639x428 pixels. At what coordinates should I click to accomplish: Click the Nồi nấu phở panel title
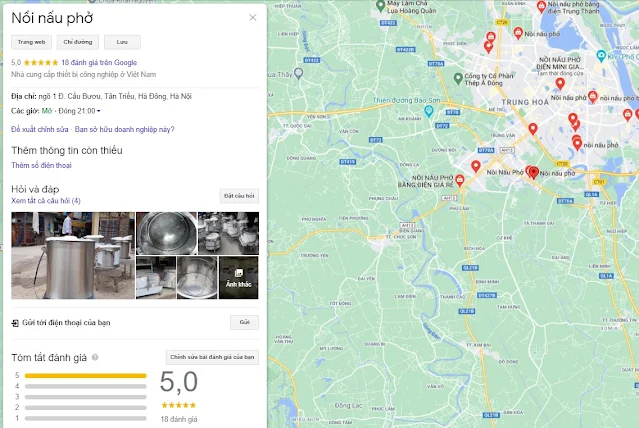pos(52,18)
